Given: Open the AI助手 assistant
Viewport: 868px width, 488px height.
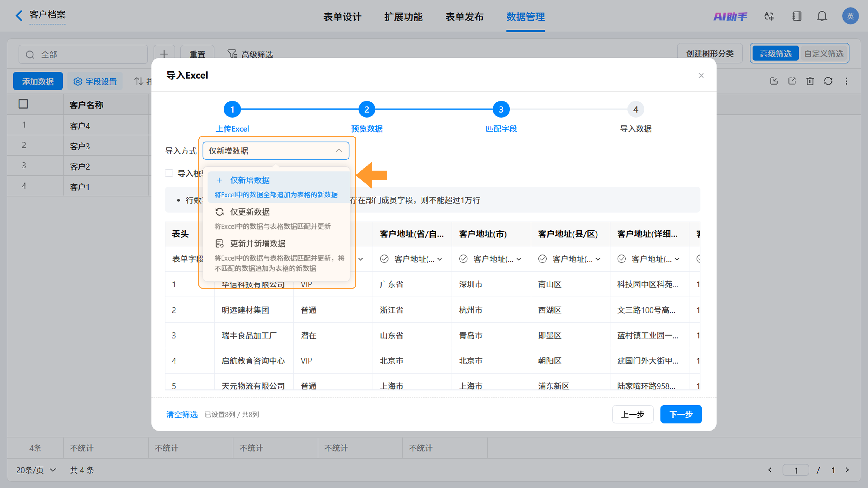Looking at the screenshot, I should tap(730, 16).
